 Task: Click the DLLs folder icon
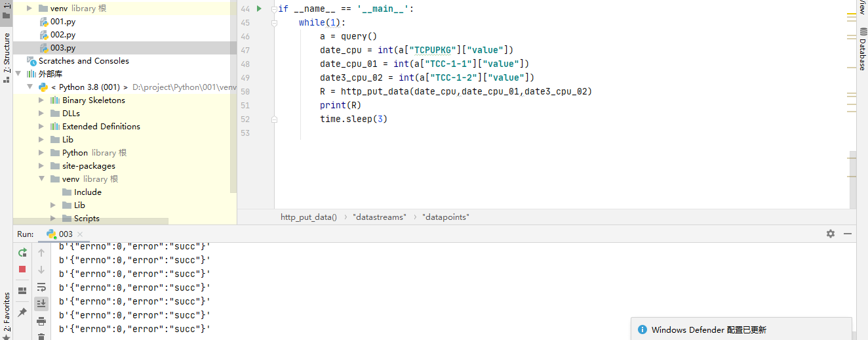tap(55, 114)
